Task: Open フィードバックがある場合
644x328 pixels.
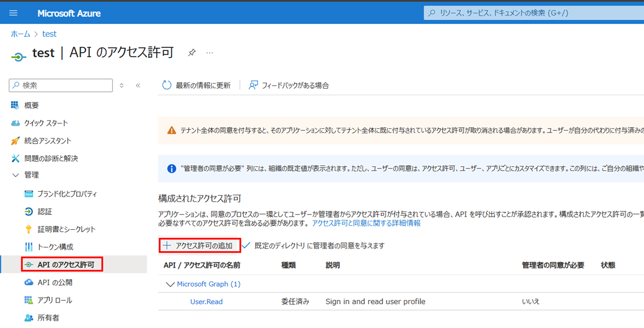Action: click(295, 86)
